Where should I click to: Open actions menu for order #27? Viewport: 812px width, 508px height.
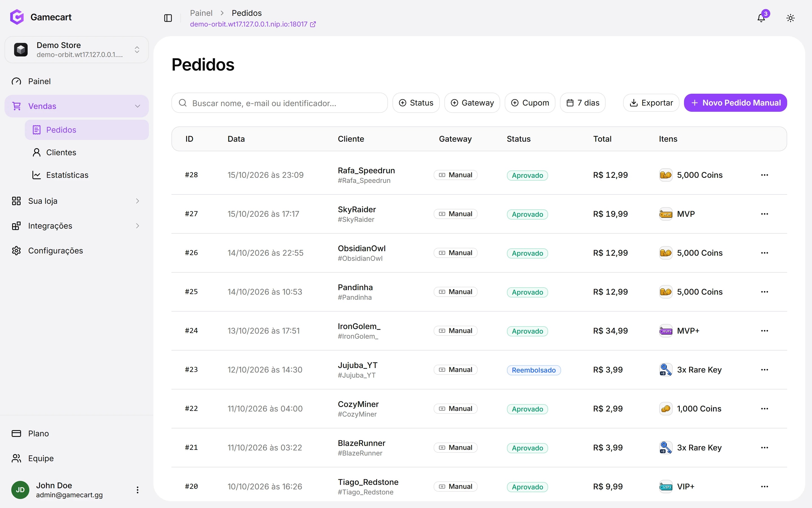click(x=764, y=214)
